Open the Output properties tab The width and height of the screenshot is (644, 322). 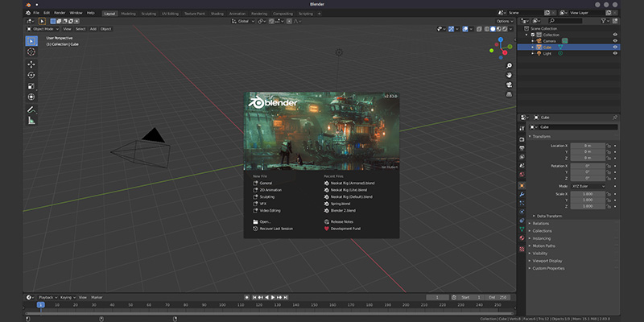(522, 148)
